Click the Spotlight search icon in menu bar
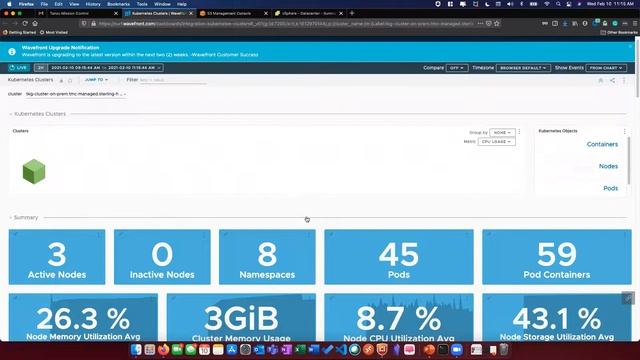 tap(558, 4)
